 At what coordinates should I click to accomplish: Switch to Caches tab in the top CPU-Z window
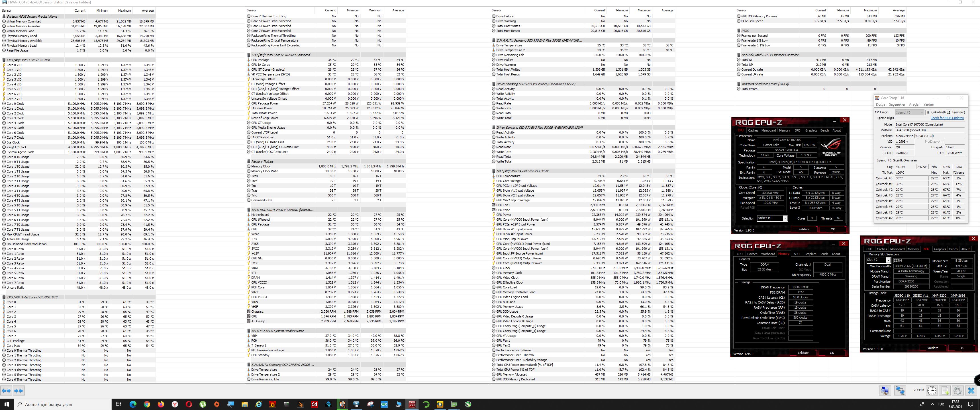tap(753, 130)
